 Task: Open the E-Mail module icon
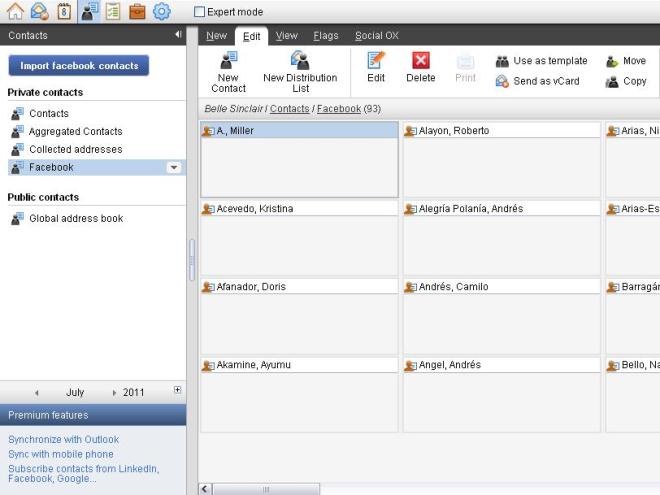click(40, 12)
